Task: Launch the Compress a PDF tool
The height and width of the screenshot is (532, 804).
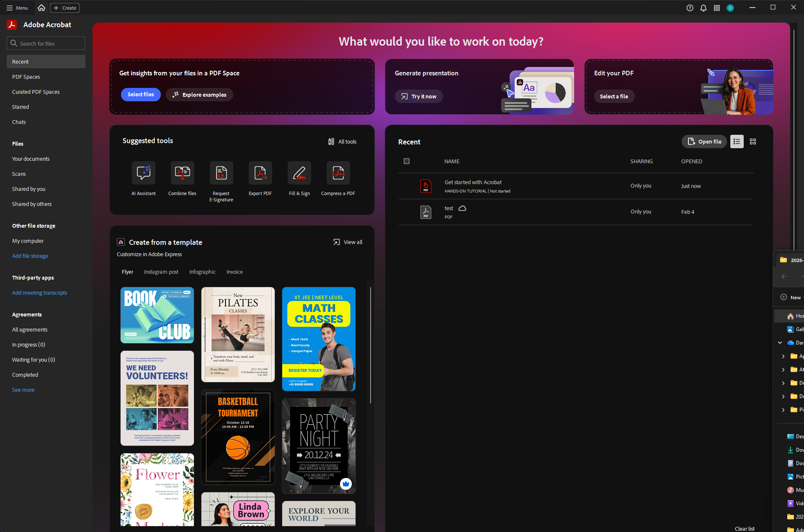Action: [338, 173]
